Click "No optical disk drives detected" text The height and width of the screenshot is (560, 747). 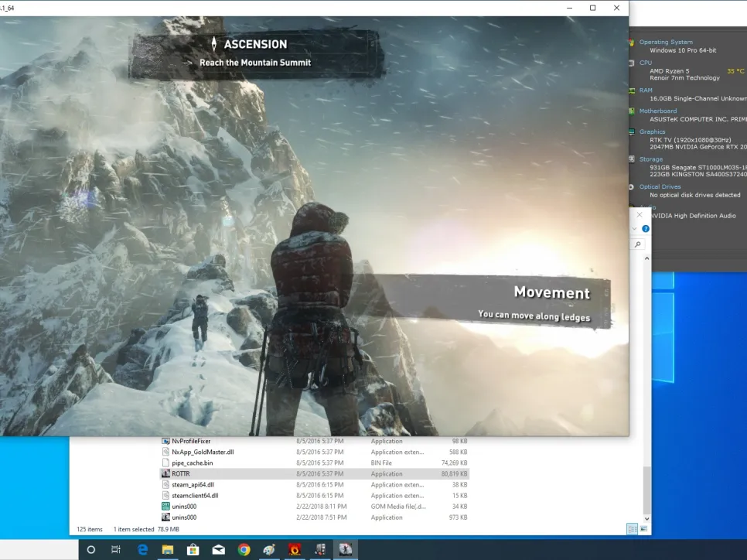(x=695, y=195)
